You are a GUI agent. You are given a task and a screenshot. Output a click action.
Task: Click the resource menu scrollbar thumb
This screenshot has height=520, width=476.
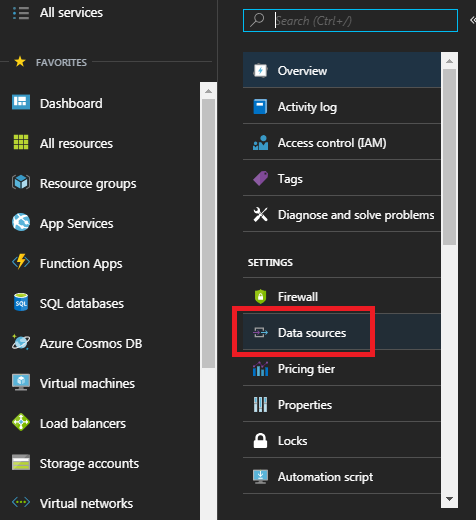pyautogui.click(x=449, y=157)
